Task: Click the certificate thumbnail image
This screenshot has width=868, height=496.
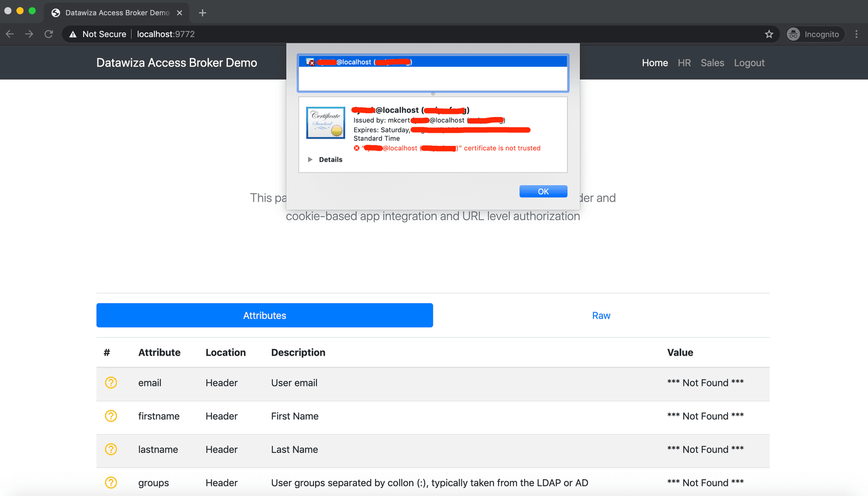Action: tap(325, 123)
